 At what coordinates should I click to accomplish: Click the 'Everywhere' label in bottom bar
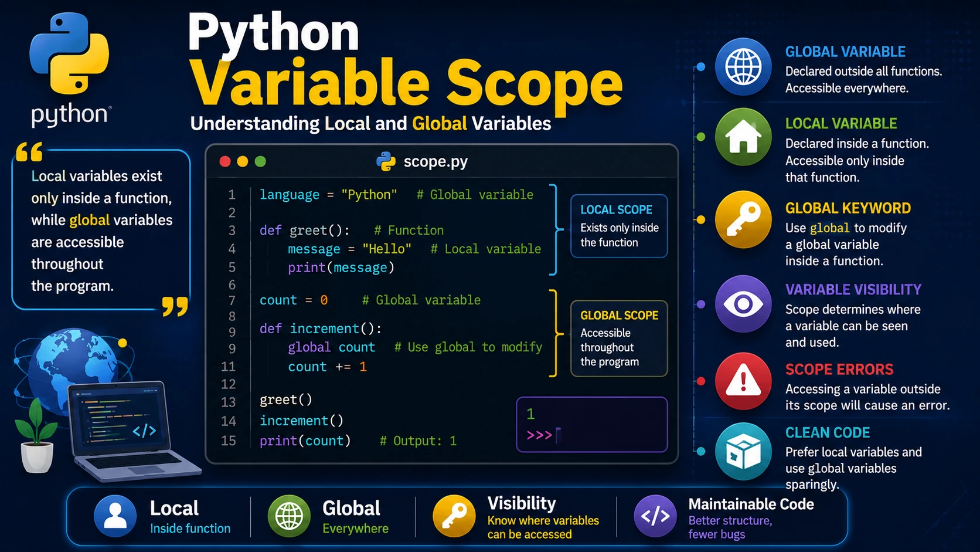355,529
